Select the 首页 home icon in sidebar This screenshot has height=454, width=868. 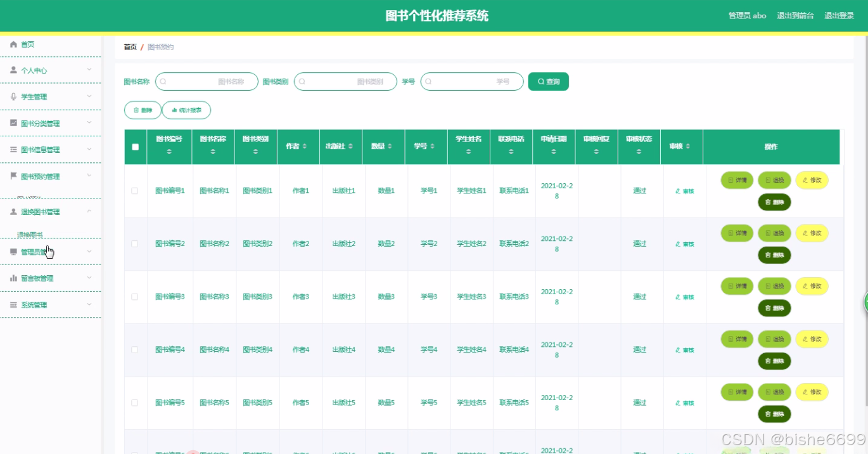[13, 44]
